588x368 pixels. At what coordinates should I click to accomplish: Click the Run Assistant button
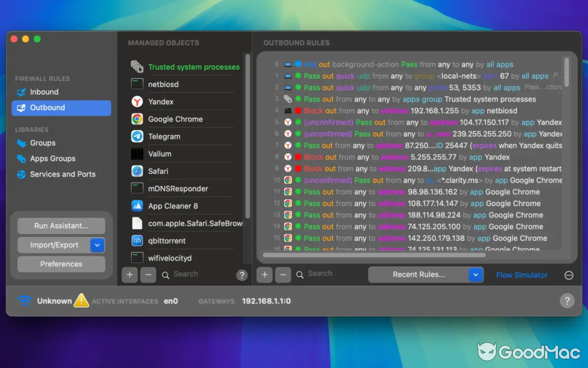61,226
